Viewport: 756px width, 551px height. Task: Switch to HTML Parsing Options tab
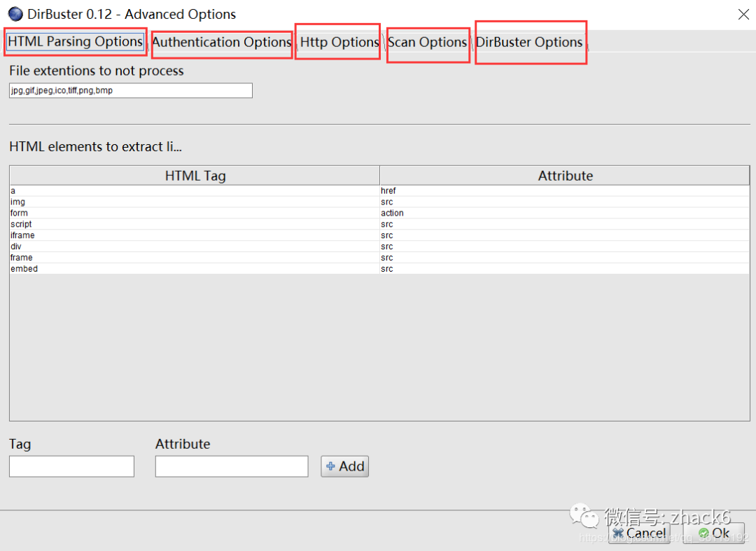(x=75, y=42)
